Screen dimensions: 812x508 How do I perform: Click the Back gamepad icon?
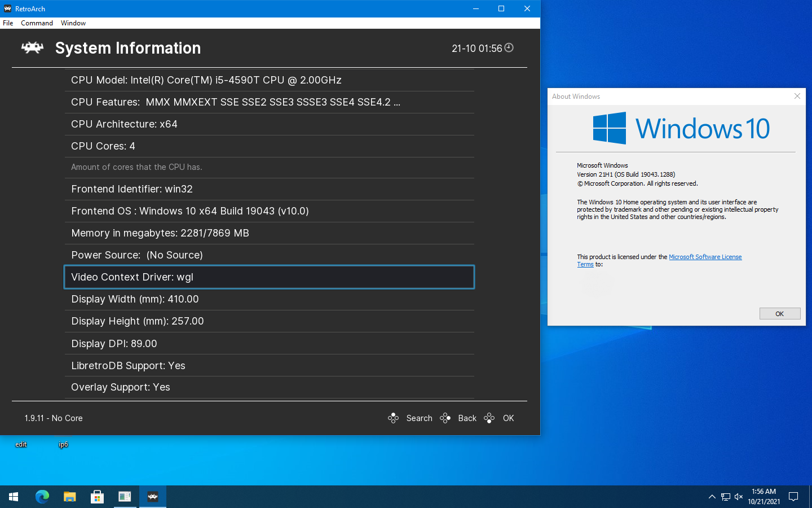[x=445, y=418]
